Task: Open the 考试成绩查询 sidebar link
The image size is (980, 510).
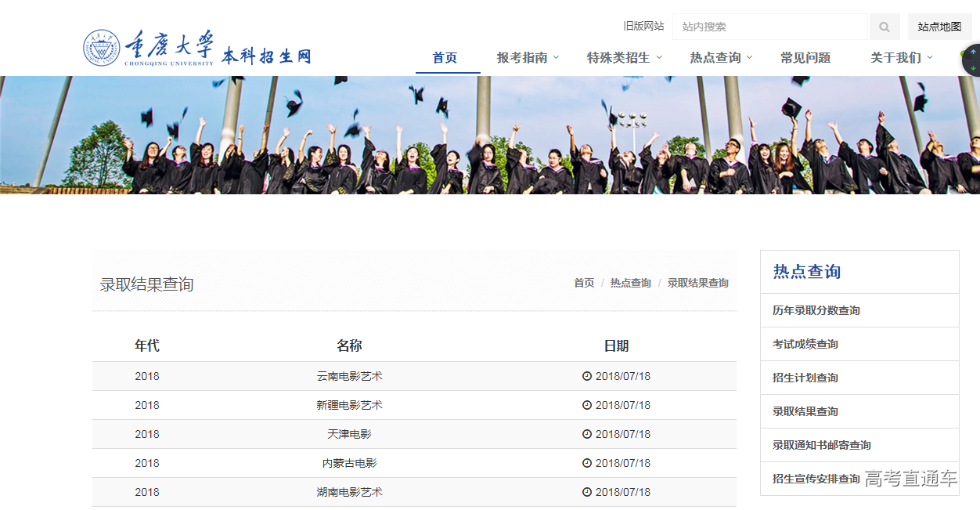Action: click(x=805, y=344)
